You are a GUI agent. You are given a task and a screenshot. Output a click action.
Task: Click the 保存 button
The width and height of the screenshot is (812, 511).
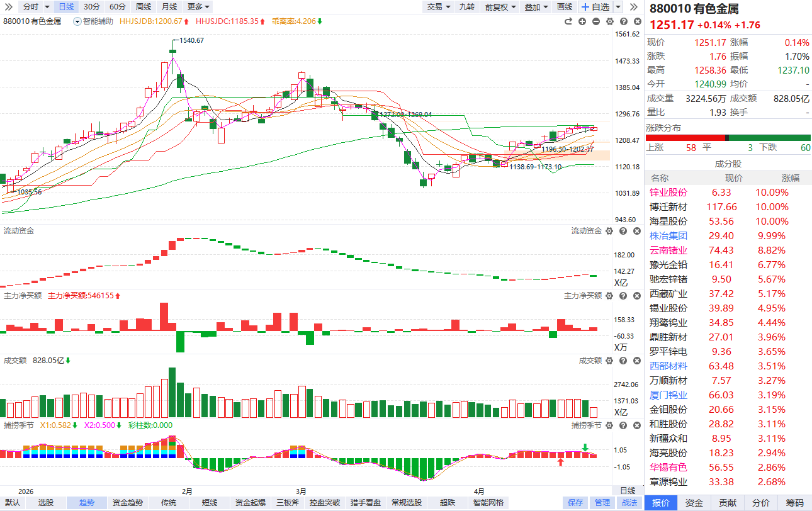point(575,503)
